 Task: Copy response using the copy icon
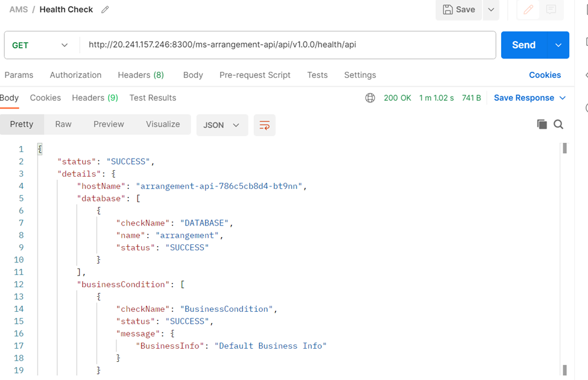[x=542, y=124]
